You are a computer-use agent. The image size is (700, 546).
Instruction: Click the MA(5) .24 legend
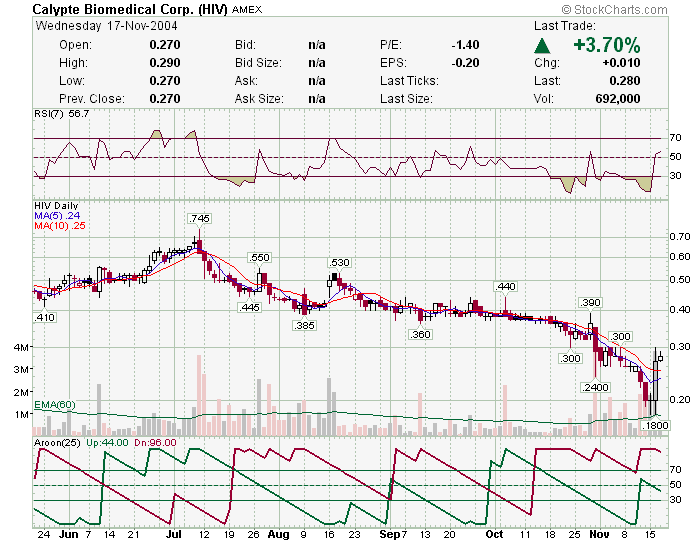click(x=57, y=216)
